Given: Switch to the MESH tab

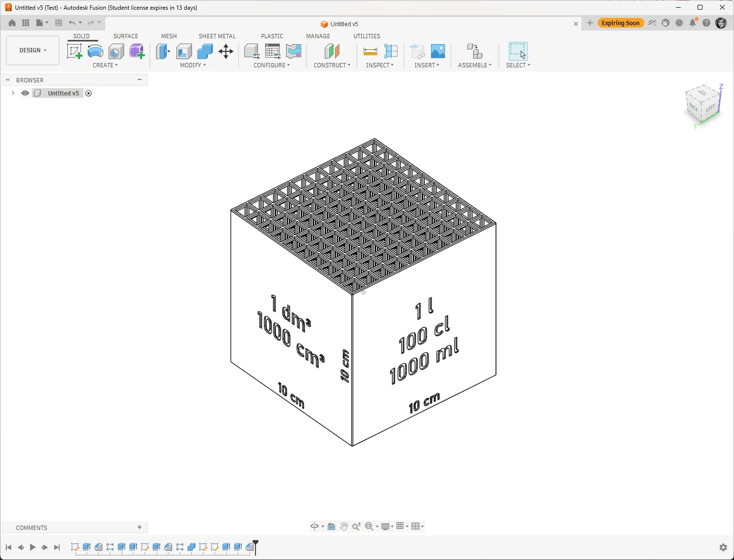Looking at the screenshot, I should (169, 36).
